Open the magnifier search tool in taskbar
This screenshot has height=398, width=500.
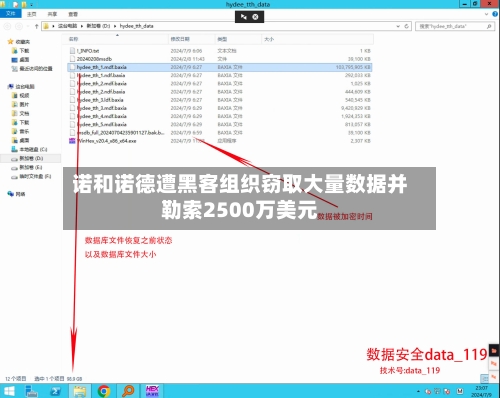(128, 391)
